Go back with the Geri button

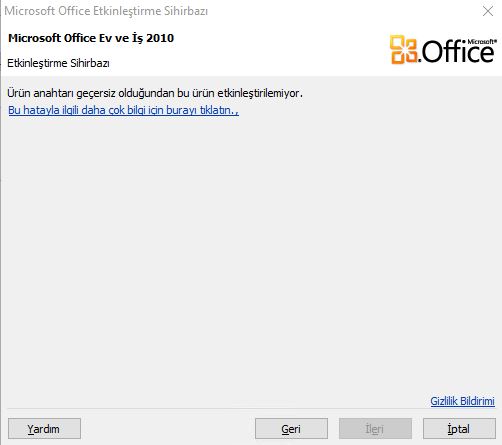tap(291, 429)
